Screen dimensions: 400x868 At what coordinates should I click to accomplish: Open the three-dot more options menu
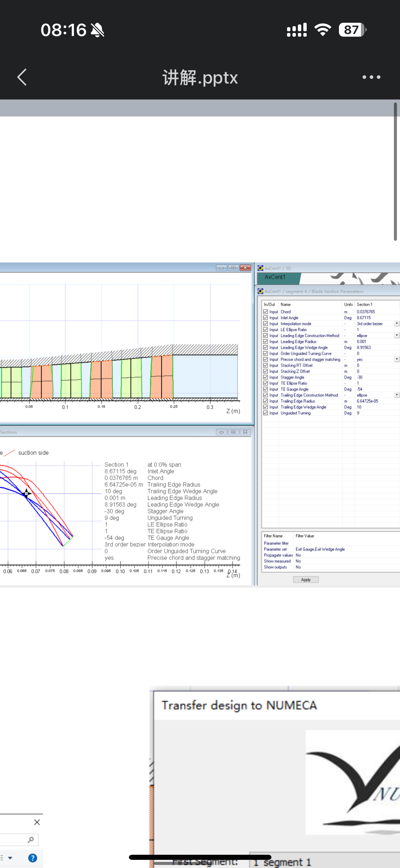(371, 77)
